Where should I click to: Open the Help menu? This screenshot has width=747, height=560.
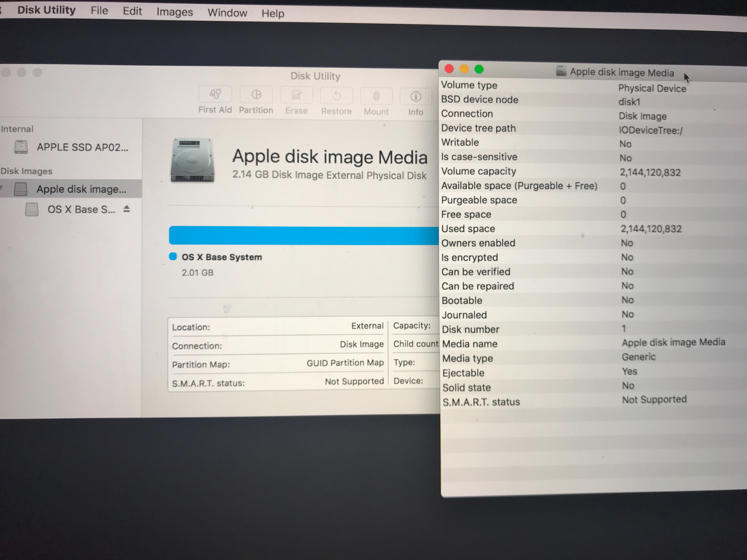[273, 14]
